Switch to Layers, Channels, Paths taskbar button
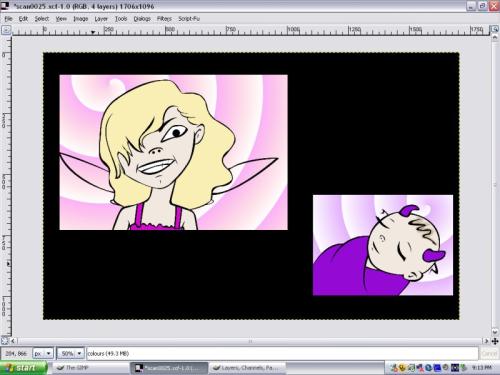Image resolution: width=500 pixels, height=375 pixels. click(247, 368)
